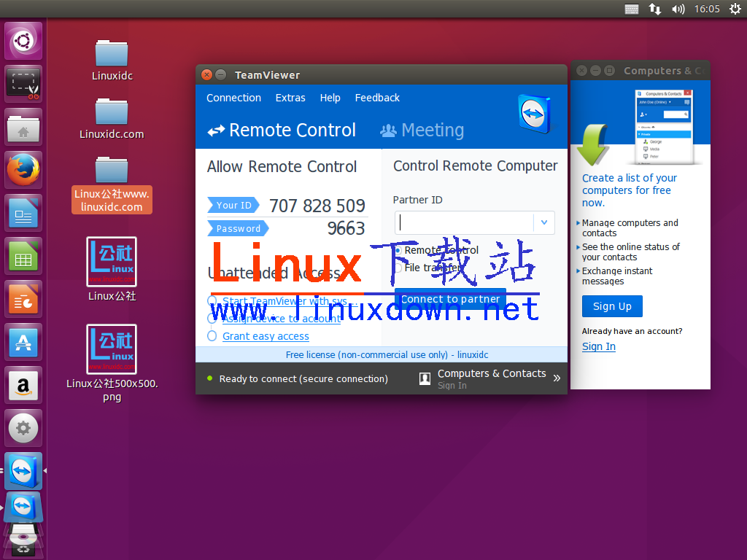Launch Firefox web browser
The width and height of the screenshot is (747, 560).
click(23, 170)
